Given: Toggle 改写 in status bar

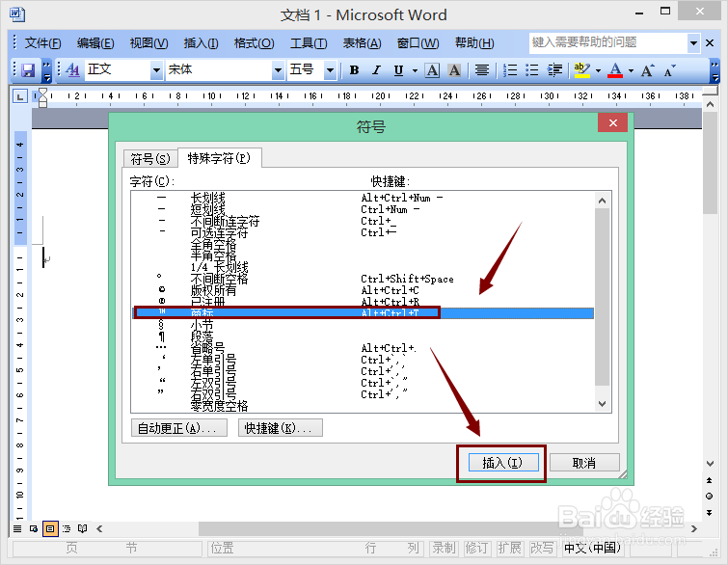Looking at the screenshot, I should (542, 549).
